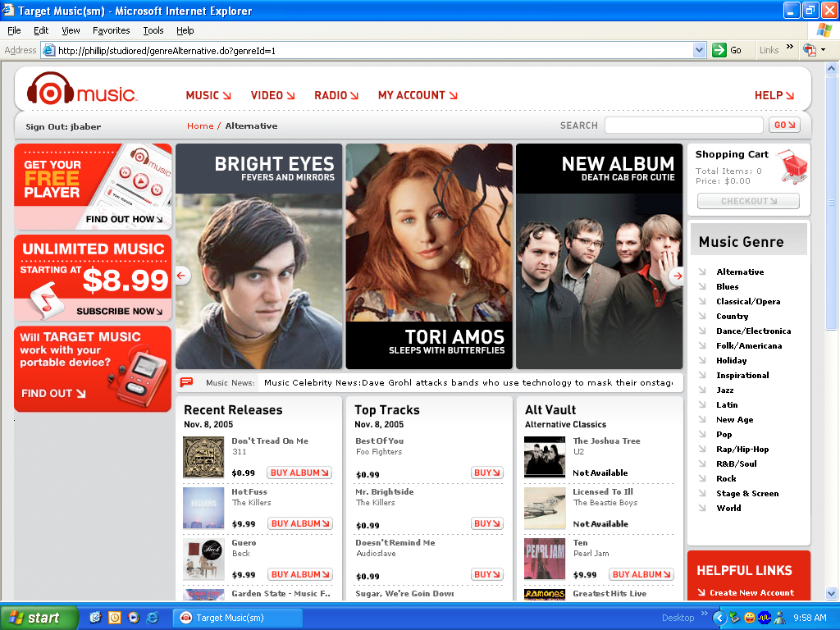Click the vertical scrollbar down arrow
This screenshot has height=630, width=840.
832,593
